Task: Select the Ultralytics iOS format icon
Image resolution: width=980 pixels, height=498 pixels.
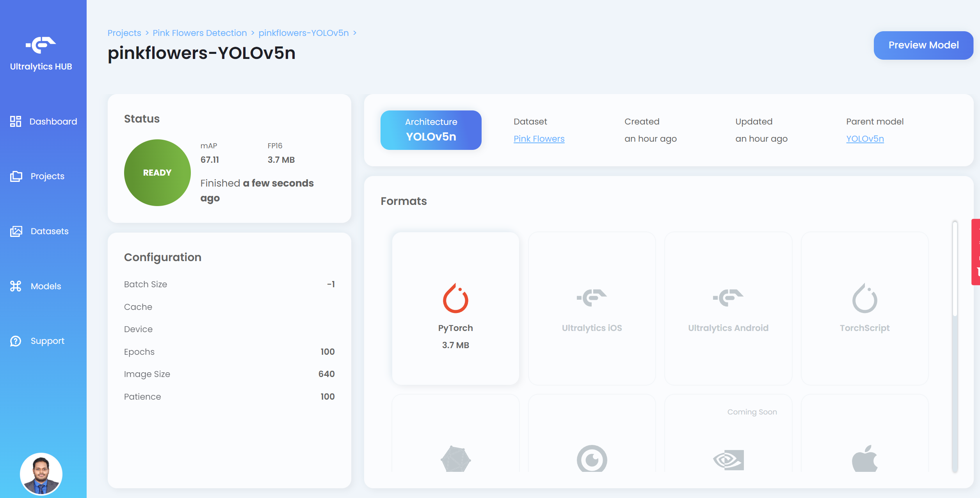Action: coord(592,298)
